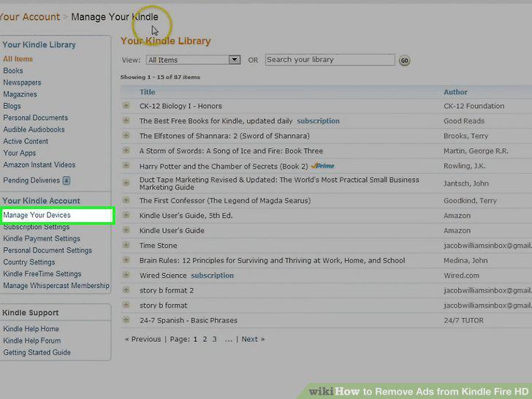Open the Pending Deliveries count badge
The width and height of the screenshot is (532, 399).
click(66, 180)
